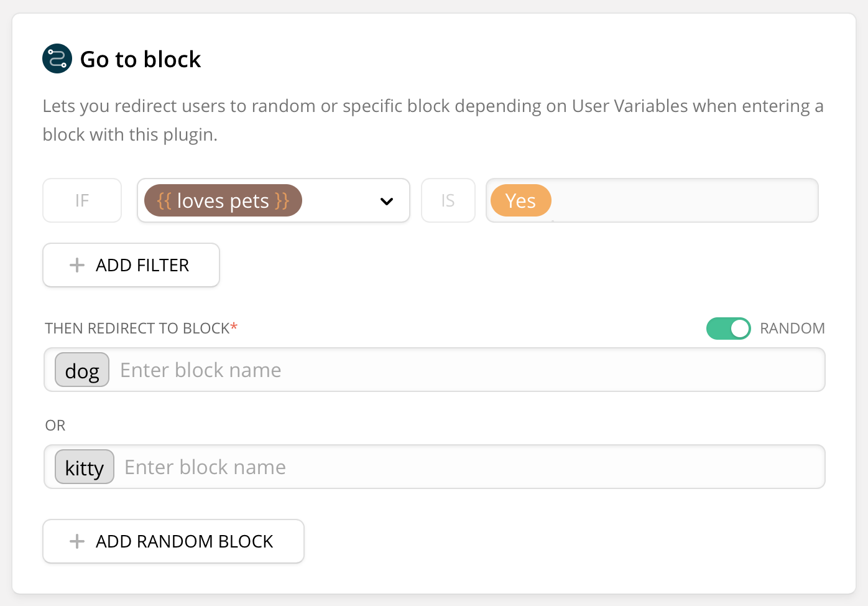This screenshot has height=606, width=868.
Task: Click the empty area of the filter value field
Action: [684, 200]
